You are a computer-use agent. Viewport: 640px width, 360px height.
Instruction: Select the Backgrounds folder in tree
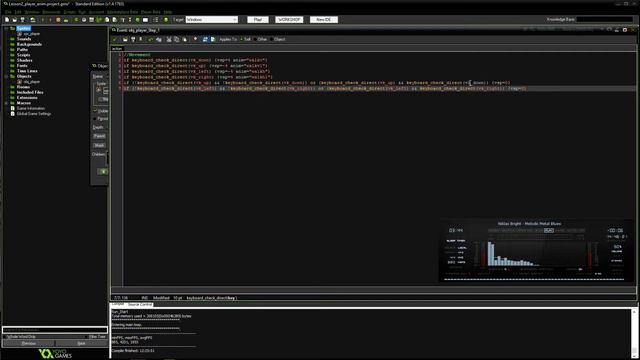coord(29,44)
